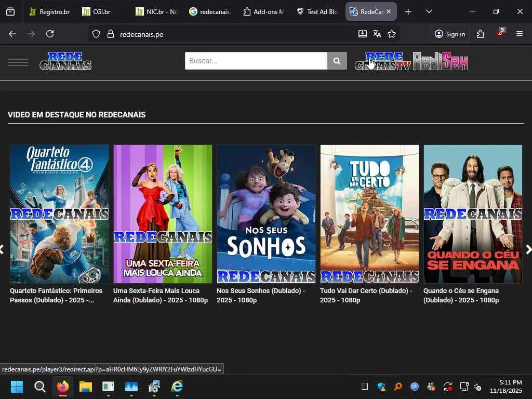
Task: Open Internet Explorer from the taskbar
Action: tap(177, 387)
